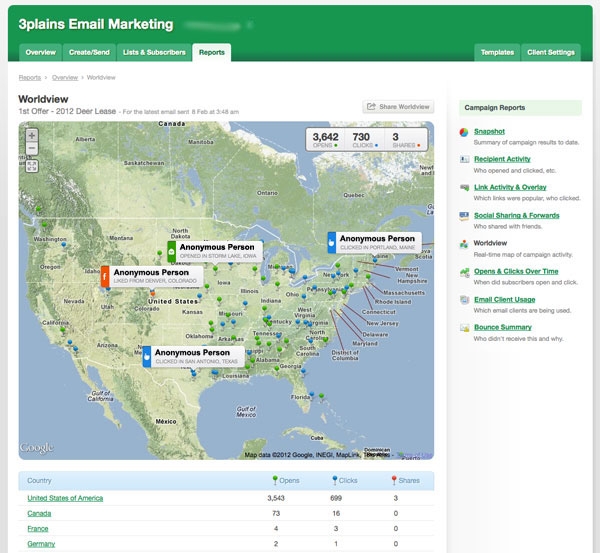Open the Client Settings tab

(x=551, y=52)
